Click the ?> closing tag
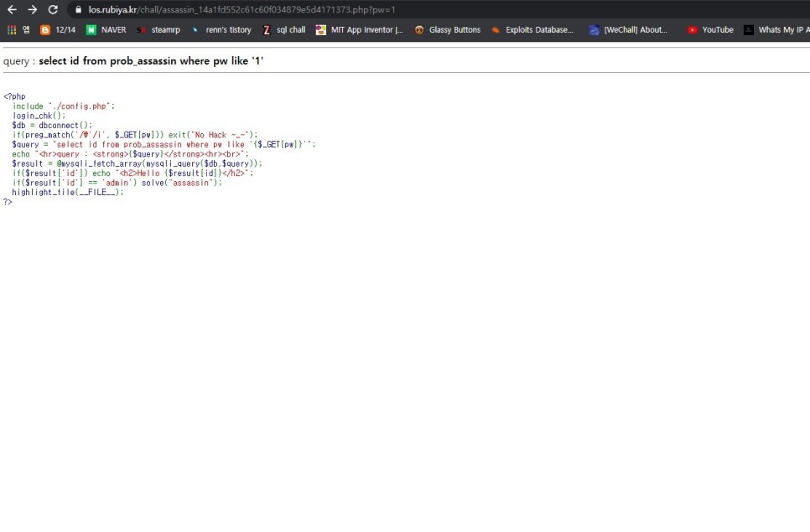The width and height of the screenshot is (810, 532). pyautogui.click(x=8, y=202)
